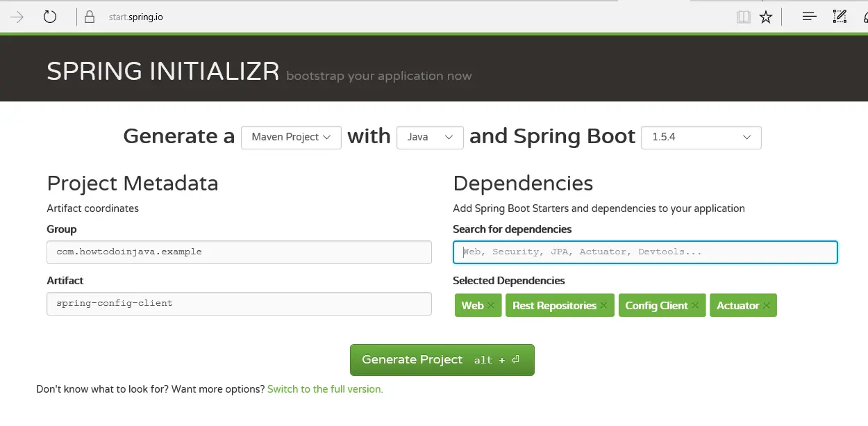Open the Maven Project type dropdown
The height and width of the screenshot is (426, 868).
pos(291,138)
